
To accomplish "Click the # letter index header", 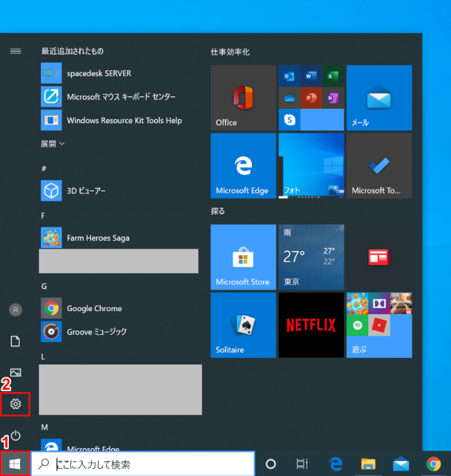I will coord(44,168).
